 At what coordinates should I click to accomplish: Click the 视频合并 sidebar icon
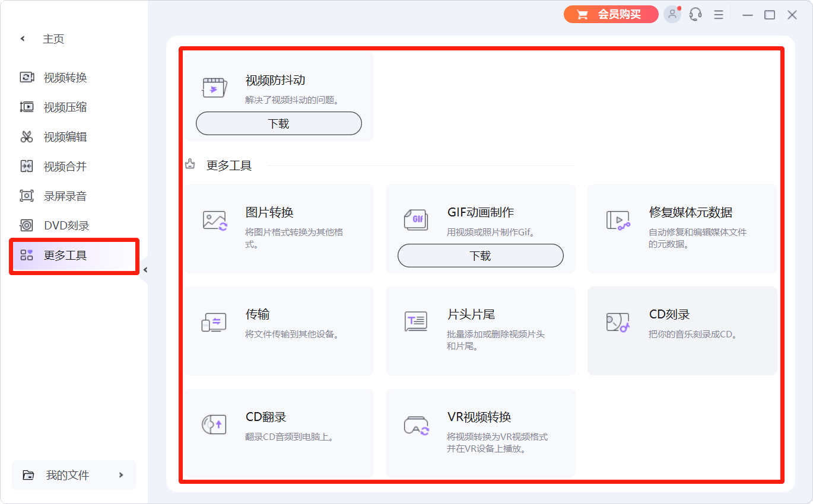tap(27, 166)
